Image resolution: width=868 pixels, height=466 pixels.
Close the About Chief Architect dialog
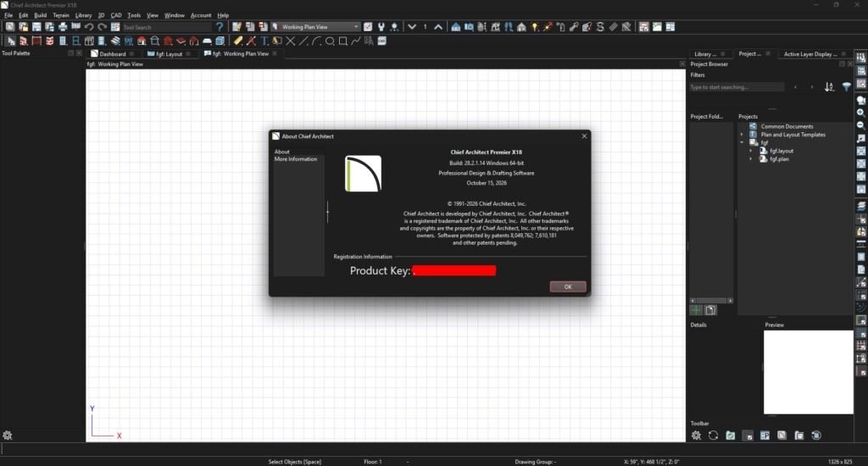pos(584,136)
